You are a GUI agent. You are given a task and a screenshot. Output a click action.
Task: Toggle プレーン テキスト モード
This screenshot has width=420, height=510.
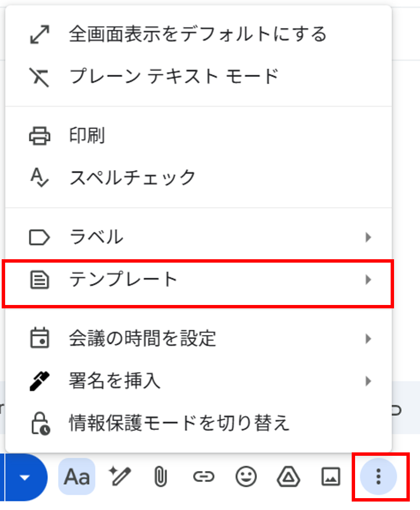(x=198, y=77)
